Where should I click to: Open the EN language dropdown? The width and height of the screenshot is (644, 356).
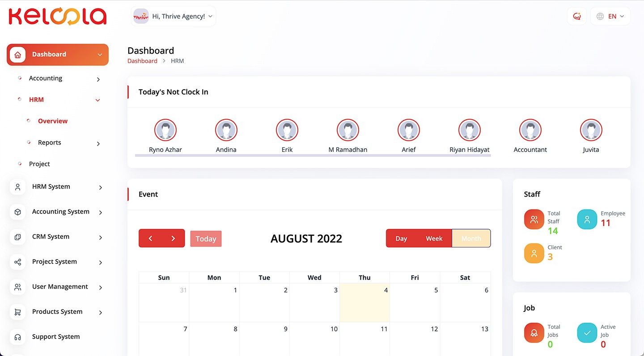[610, 17]
